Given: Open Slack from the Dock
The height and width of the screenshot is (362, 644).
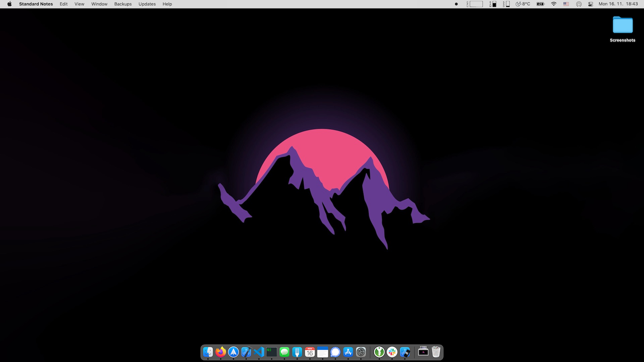Looking at the screenshot, I should pos(392,352).
